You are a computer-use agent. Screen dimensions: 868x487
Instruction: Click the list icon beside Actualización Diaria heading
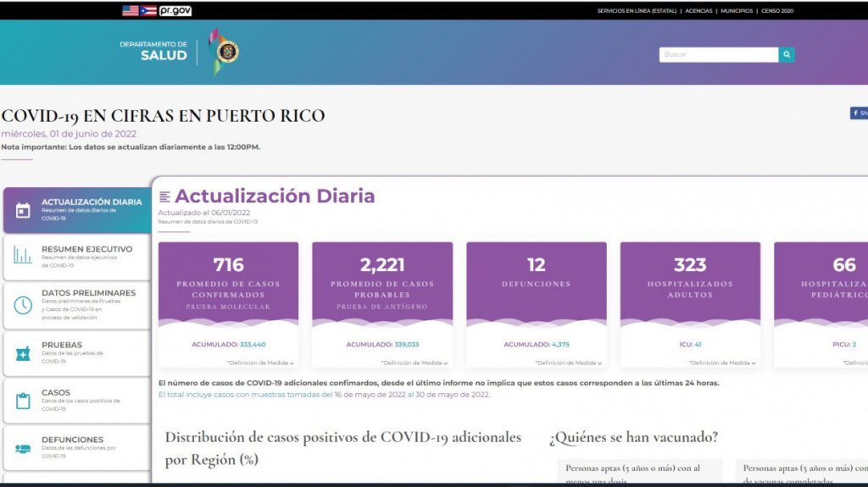click(x=164, y=196)
